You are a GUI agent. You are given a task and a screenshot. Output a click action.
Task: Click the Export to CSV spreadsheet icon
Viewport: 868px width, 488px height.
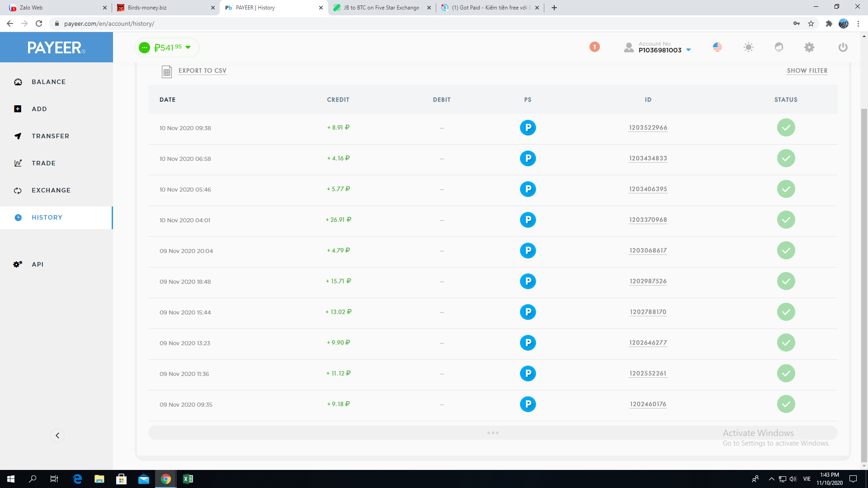pos(167,71)
